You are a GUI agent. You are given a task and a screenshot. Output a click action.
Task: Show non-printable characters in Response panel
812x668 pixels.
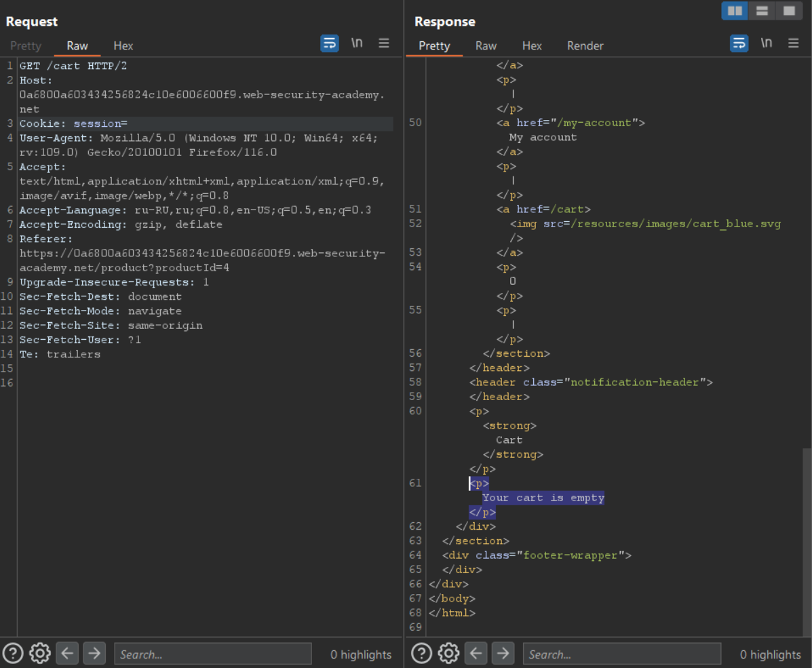[767, 43]
